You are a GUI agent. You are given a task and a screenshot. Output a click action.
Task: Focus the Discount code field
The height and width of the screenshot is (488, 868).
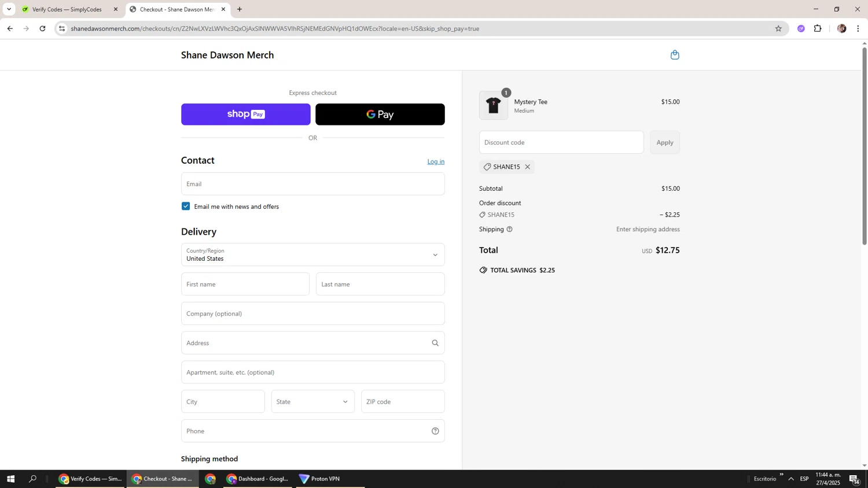(561, 142)
